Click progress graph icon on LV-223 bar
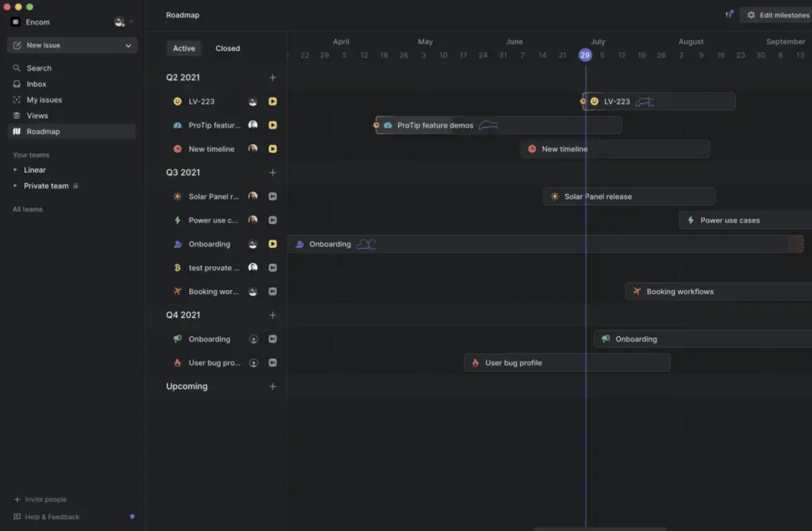The height and width of the screenshot is (531, 812). (645, 101)
